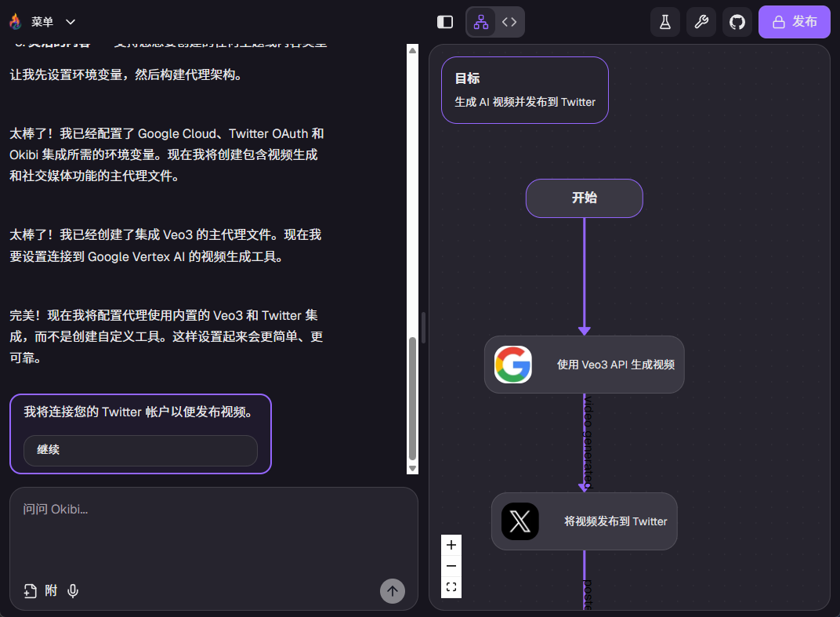840x617 pixels.
Task: Click the 我将连接您的 Twitter 帐户 message text
Action: 138,412
